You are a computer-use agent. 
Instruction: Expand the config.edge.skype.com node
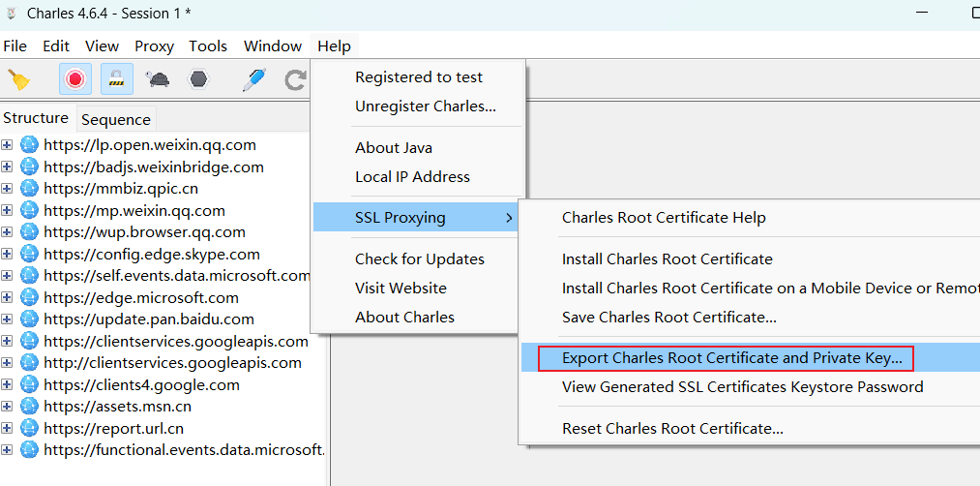(7, 254)
